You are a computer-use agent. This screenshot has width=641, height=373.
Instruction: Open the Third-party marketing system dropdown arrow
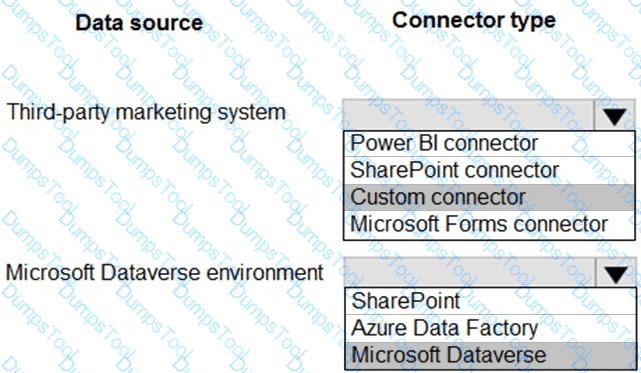point(614,115)
